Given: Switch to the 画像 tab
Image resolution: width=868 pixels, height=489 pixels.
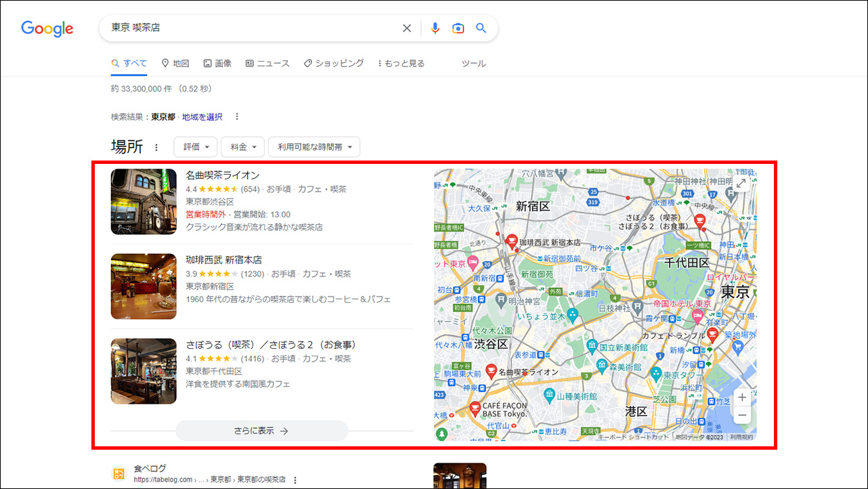Looking at the screenshot, I should click(217, 63).
